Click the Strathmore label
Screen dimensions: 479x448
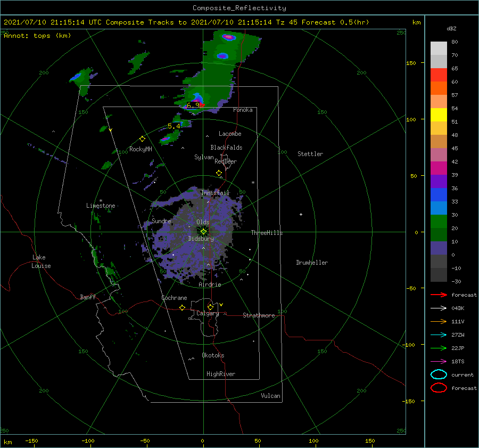point(259,315)
